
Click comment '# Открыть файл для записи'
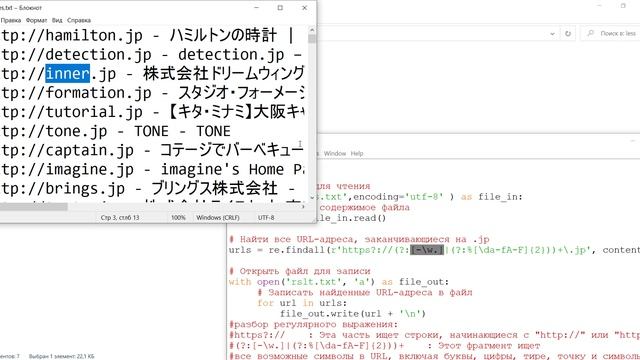[300, 271]
